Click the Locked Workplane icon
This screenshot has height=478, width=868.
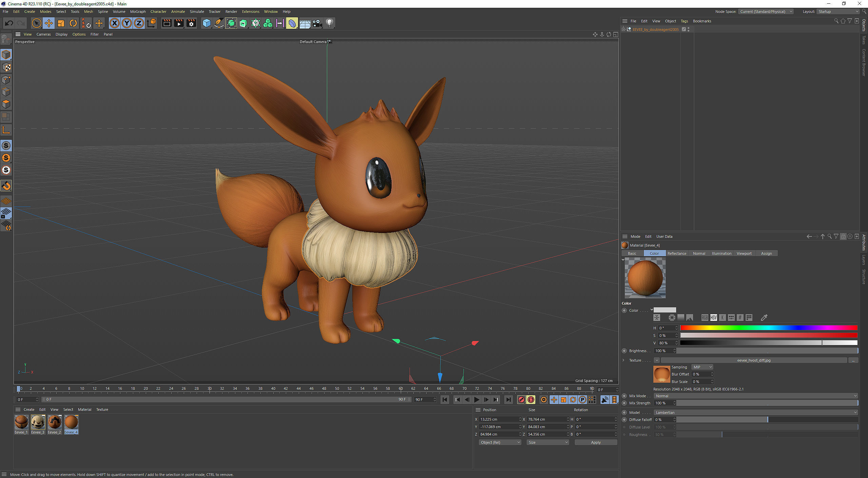click(6, 213)
